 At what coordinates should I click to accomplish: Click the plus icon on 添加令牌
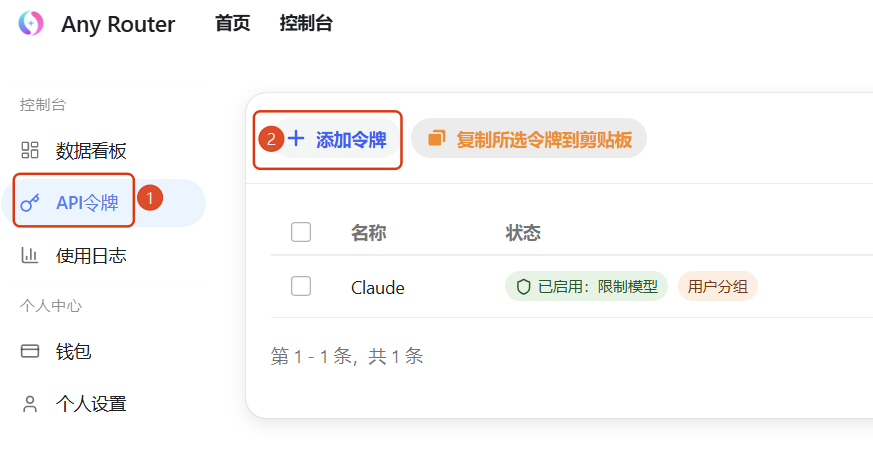pyautogui.click(x=296, y=139)
